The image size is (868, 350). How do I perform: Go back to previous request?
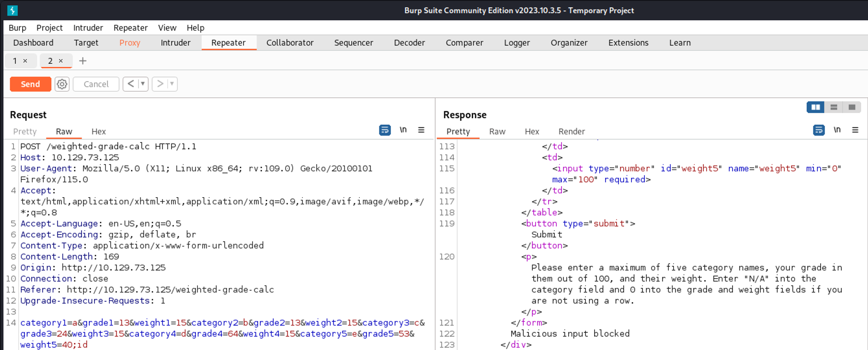pos(131,84)
